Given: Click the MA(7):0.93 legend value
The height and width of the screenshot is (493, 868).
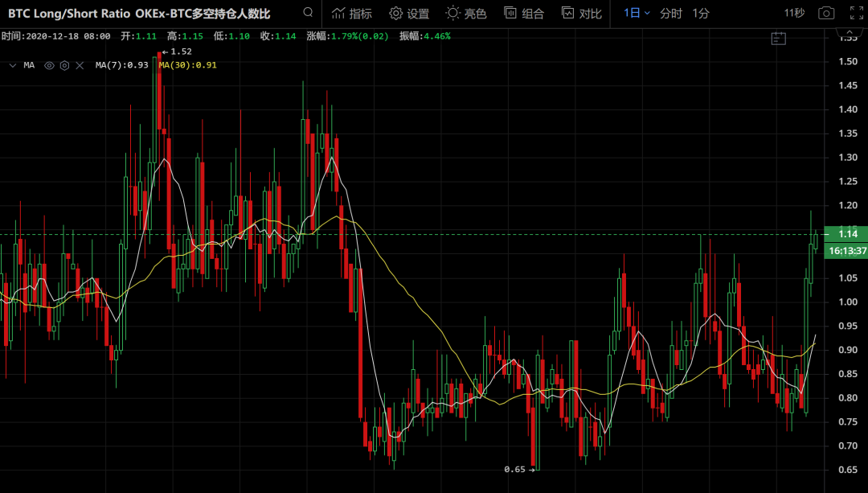Looking at the screenshot, I should [122, 65].
